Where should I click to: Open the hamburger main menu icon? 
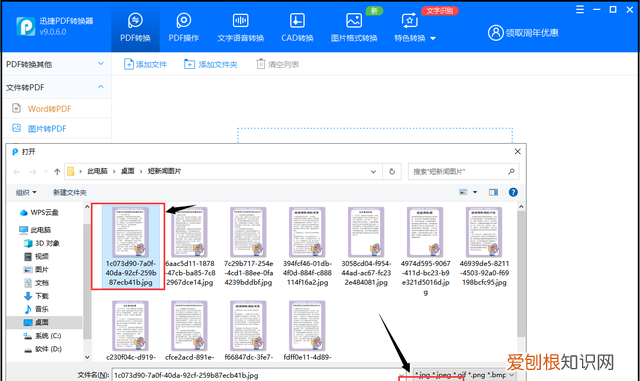pos(580,9)
